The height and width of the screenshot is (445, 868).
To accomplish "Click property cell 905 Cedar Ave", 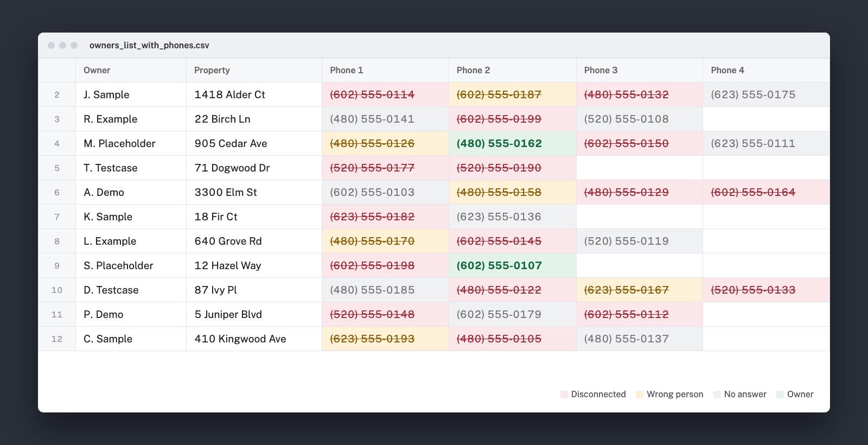I will pyautogui.click(x=254, y=143).
